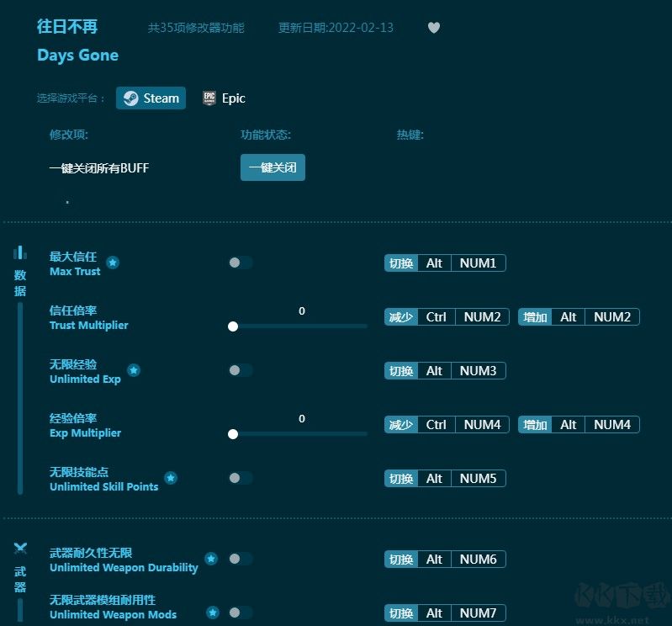
Task: Click 减少 Ctrl NUM4 hotkey for Exp Multiplier
Action: click(x=447, y=424)
